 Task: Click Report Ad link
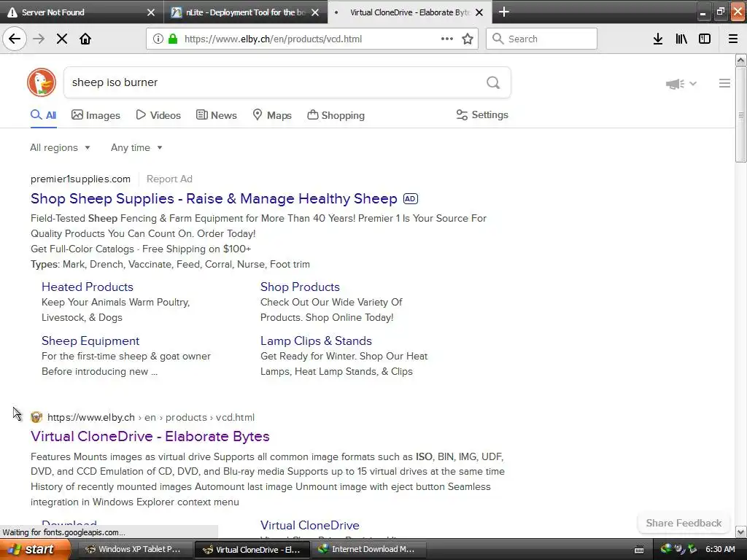point(169,179)
